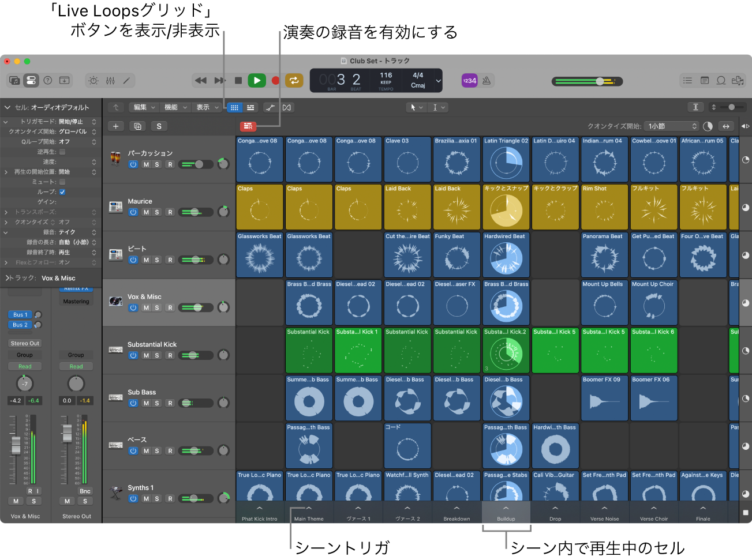Image resolution: width=752 pixels, height=560 pixels.
Task: Toggle the ミュート checkbox
Action: click(62, 182)
